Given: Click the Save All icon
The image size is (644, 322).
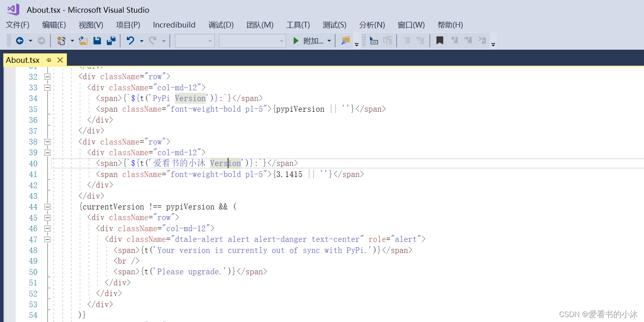Looking at the screenshot, I should click(x=111, y=41).
